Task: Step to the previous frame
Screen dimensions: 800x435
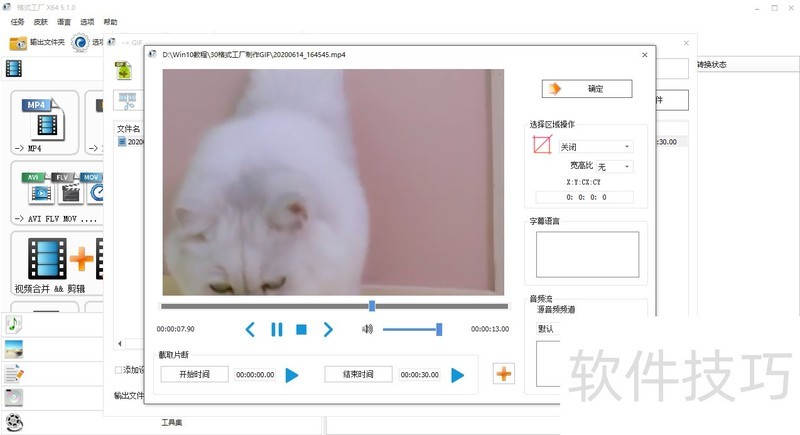Action: 251,329
